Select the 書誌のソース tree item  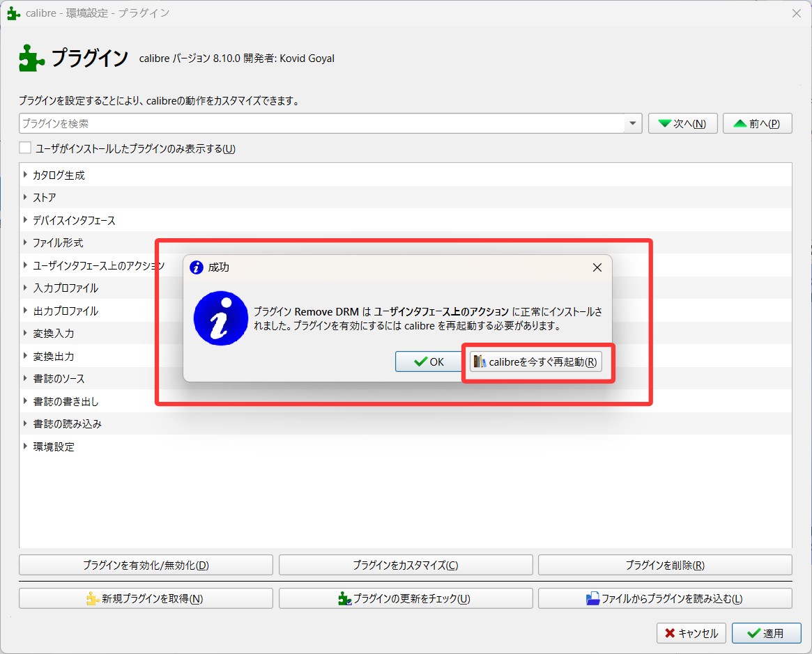click(59, 379)
